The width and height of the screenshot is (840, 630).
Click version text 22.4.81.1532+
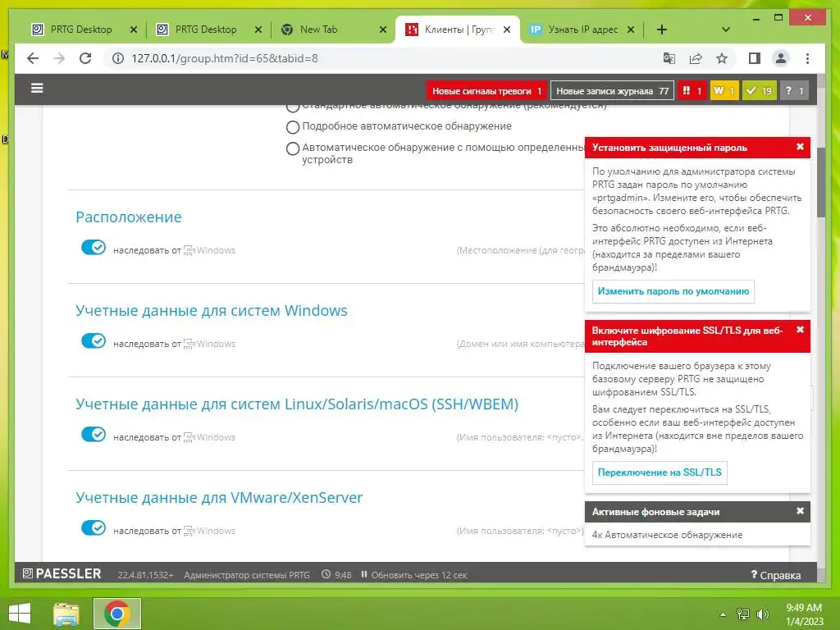[146, 575]
